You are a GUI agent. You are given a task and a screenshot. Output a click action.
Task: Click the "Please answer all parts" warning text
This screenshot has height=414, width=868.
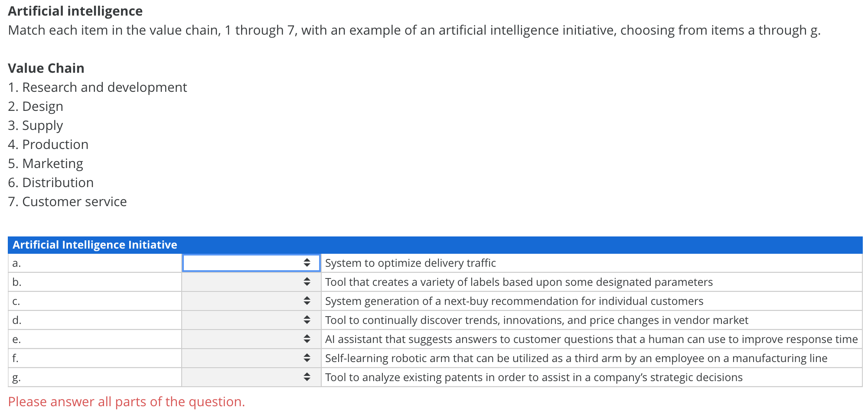(x=127, y=401)
